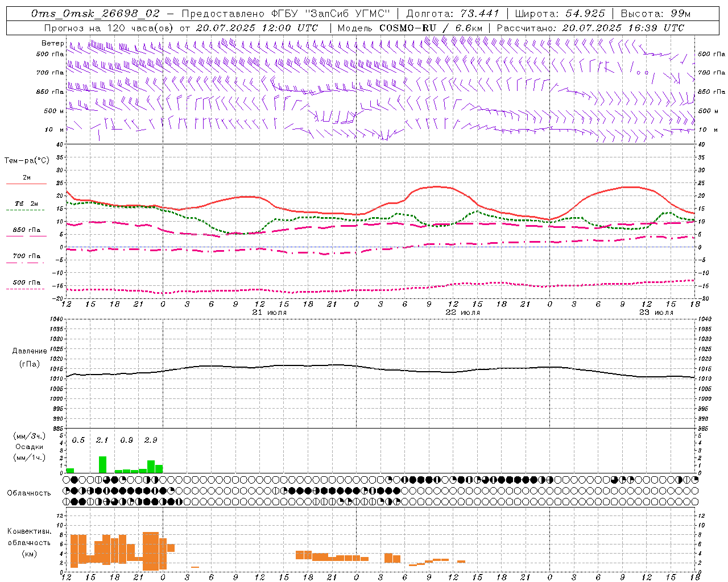Click the '(км)' unit of convective cloudiness

pyautogui.click(x=29, y=554)
